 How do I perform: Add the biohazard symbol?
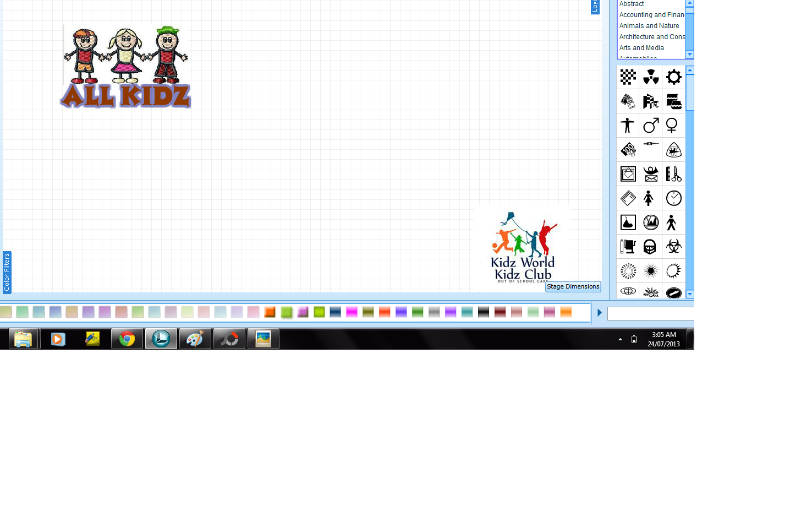(674, 247)
